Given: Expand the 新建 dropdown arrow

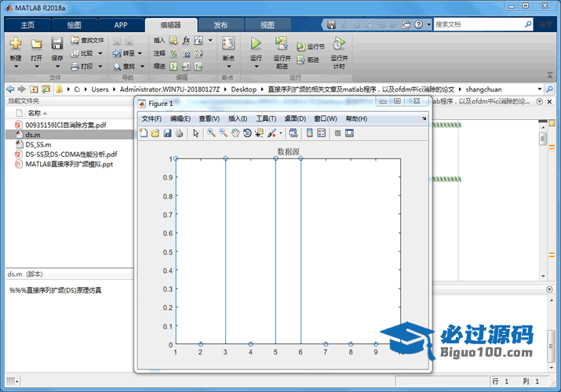Looking at the screenshot, I should 16,67.
